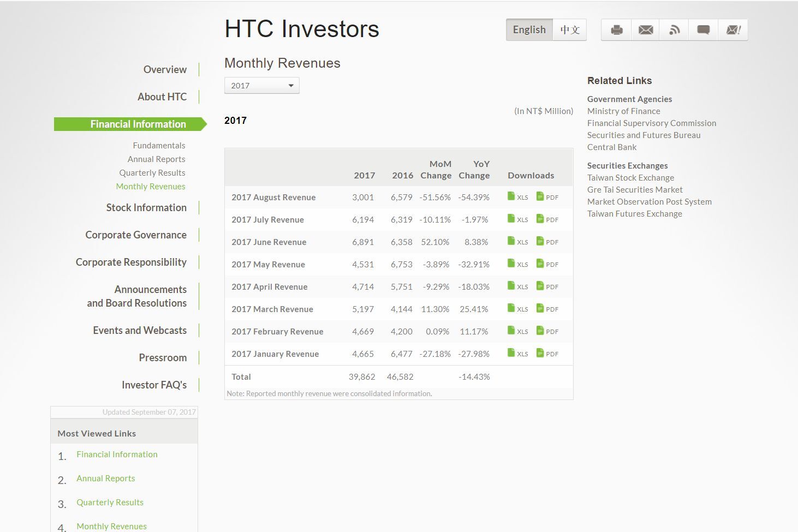Download January Revenue PDF file
Screen dimensions: 798x532
[547, 353]
